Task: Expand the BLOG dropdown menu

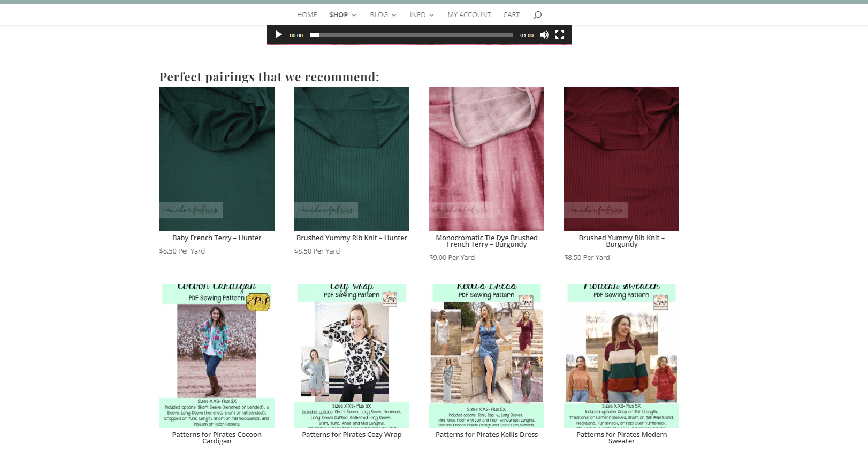Action: 383,15
